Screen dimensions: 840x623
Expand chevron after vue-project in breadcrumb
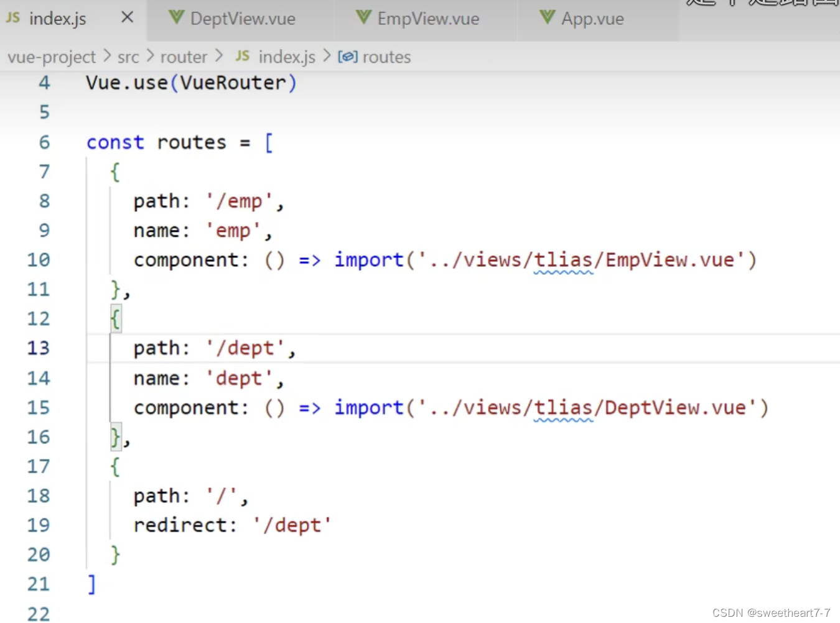pos(107,57)
